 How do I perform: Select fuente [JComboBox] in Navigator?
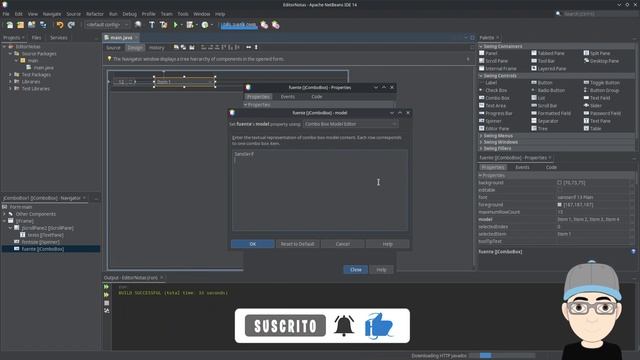tap(42, 249)
